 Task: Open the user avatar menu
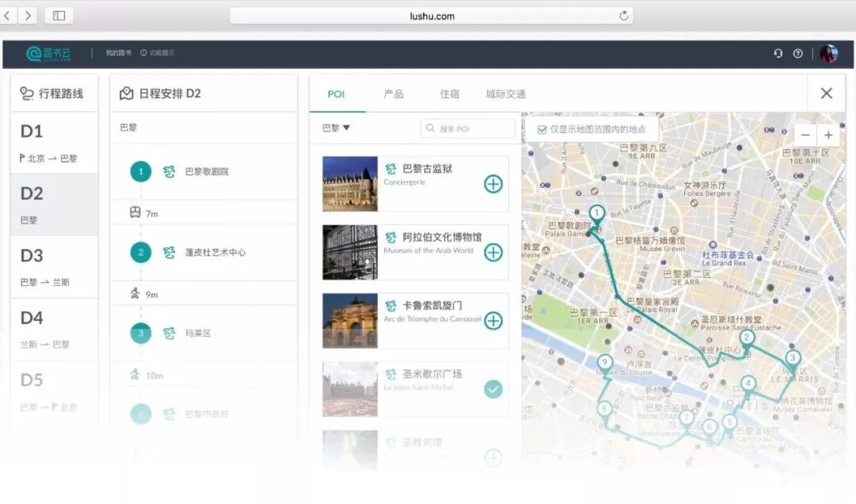coord(829,53)
